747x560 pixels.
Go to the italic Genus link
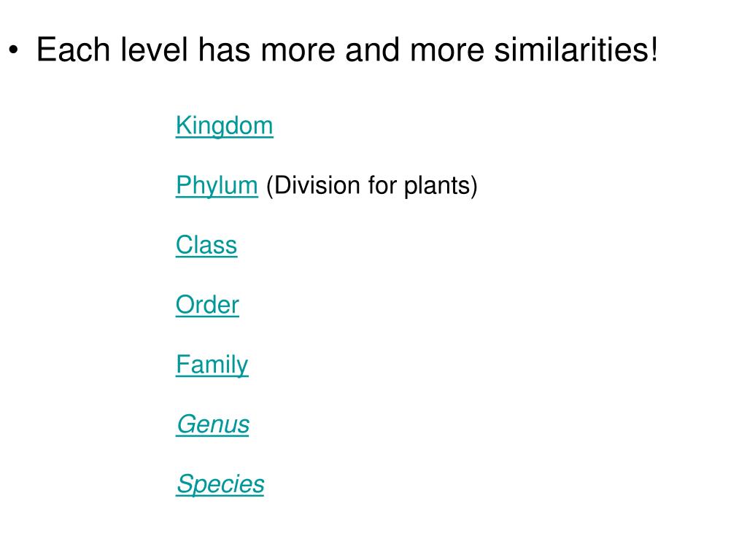click(x=213, y=424)
